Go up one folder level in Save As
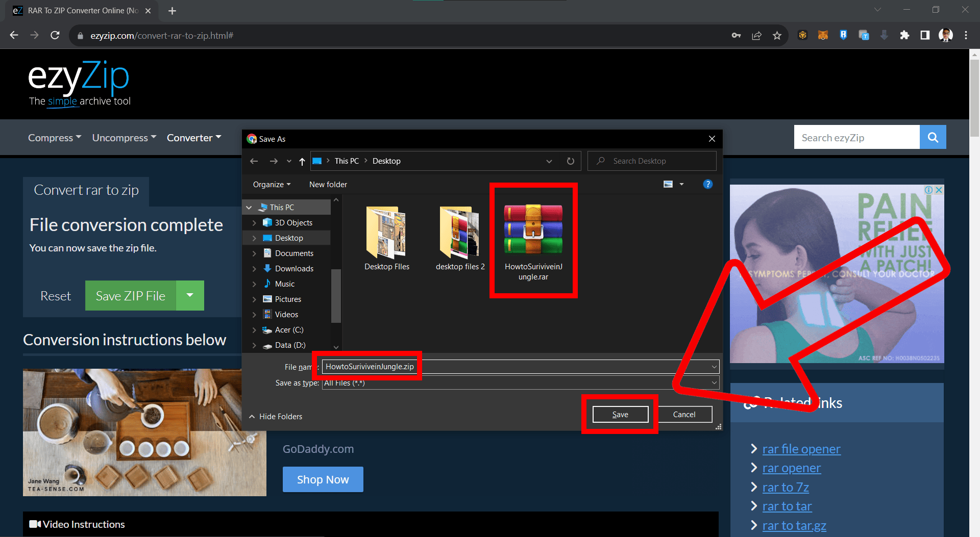 coord(302,161)
